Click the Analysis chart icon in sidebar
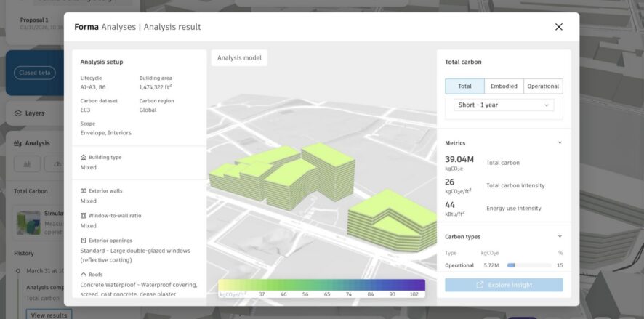 click(x=18, y=143)
